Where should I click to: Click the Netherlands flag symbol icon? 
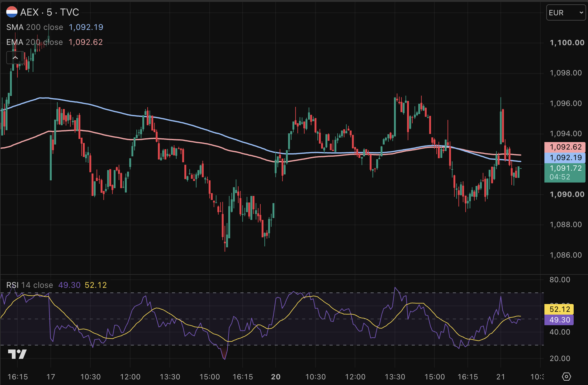pos(12,12)
